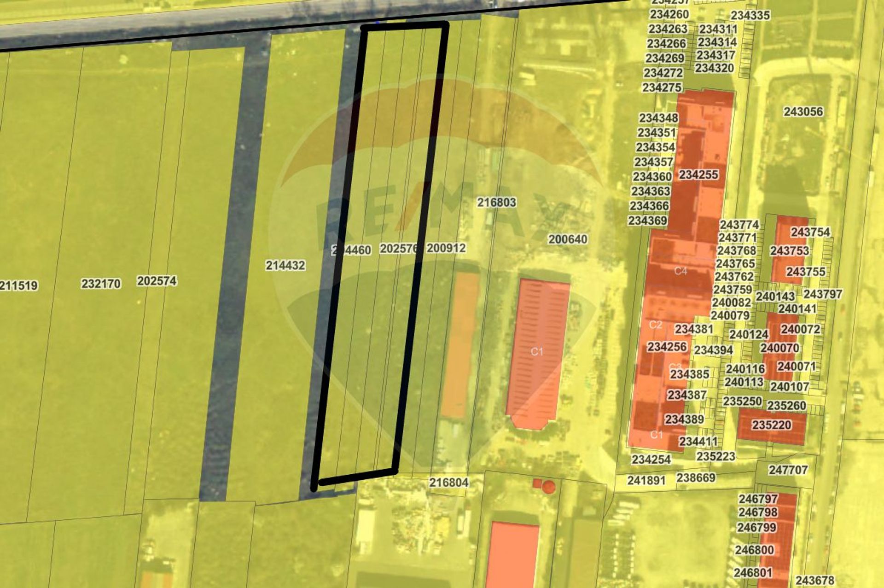Select building labeled C4
Screen dimensions: 884x588
[x=680, y=271]
